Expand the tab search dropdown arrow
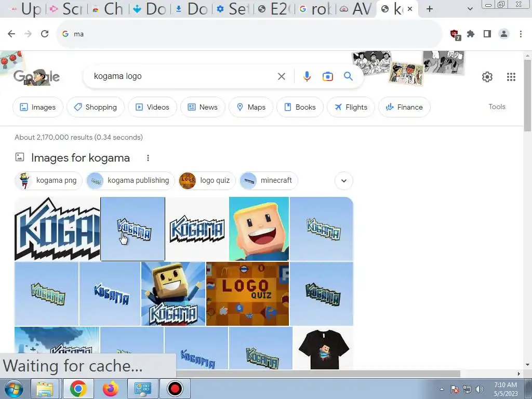This screenshot has height=399, width=532. pyautogui.click(x=470, y=9)
